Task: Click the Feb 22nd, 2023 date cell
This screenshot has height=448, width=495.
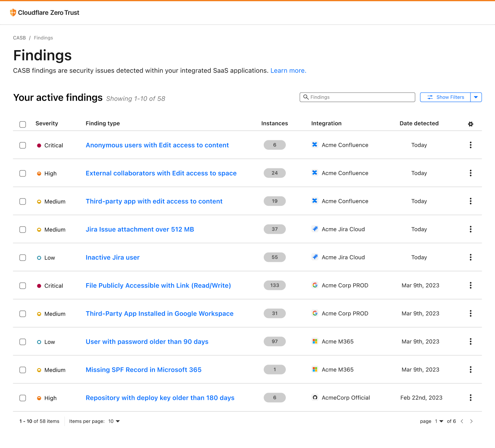Action: tap(421, 397)
